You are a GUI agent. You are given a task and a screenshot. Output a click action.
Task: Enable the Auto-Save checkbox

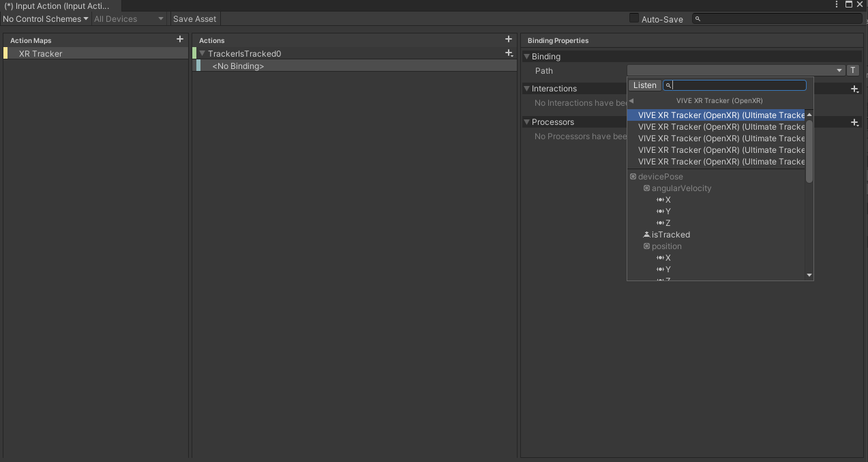(x=634, y=18)
